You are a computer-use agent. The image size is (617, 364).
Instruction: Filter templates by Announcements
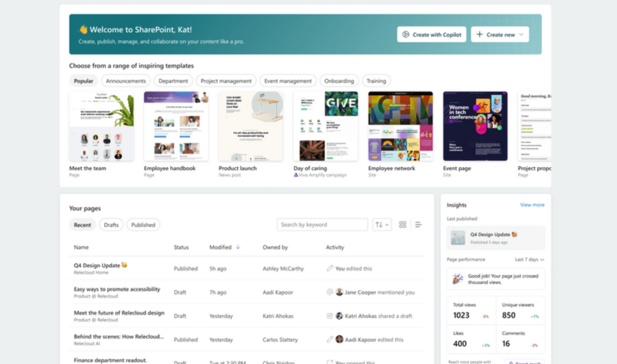point(126,81)
